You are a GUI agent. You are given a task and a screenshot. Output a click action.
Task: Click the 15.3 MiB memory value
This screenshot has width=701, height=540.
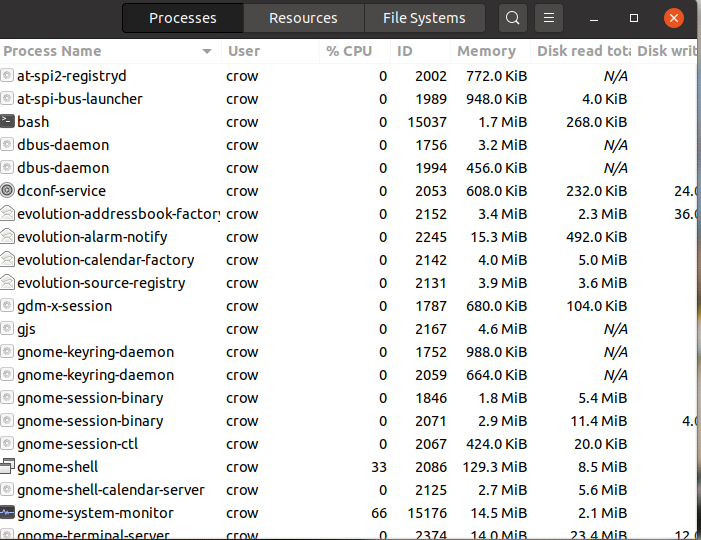(498, 237)
